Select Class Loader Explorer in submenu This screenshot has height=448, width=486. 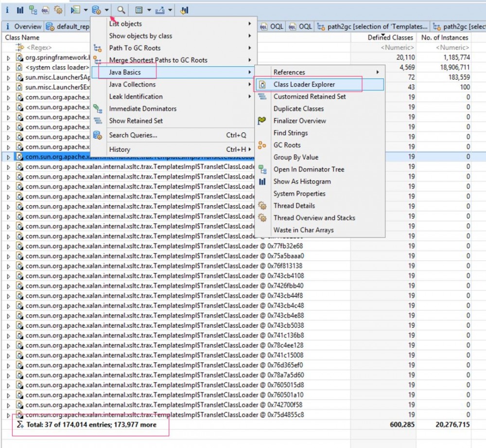click(x=320, y=84)
